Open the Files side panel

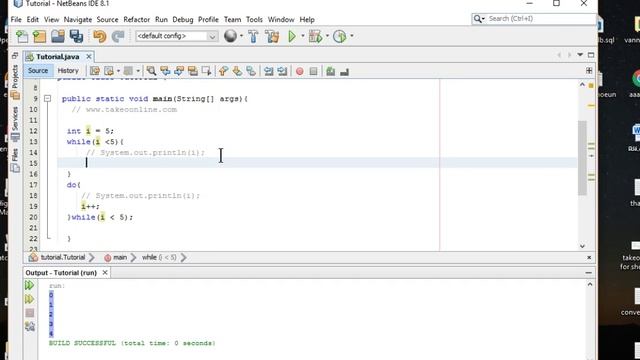pyautogui.click(x=15, y=156)
